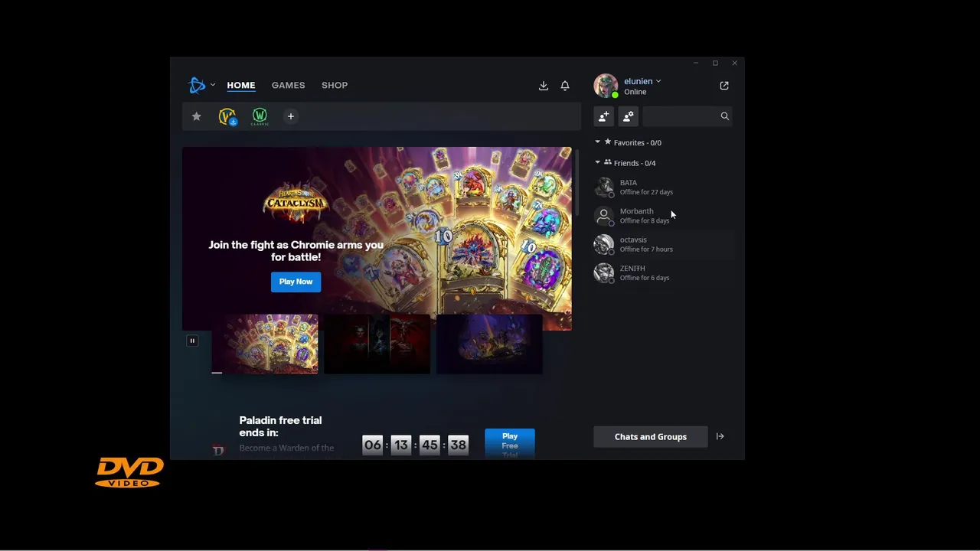The width and height of the screenshot is (980, 551).
Task: Open the friend settings icon
Action: pos(628,116)
